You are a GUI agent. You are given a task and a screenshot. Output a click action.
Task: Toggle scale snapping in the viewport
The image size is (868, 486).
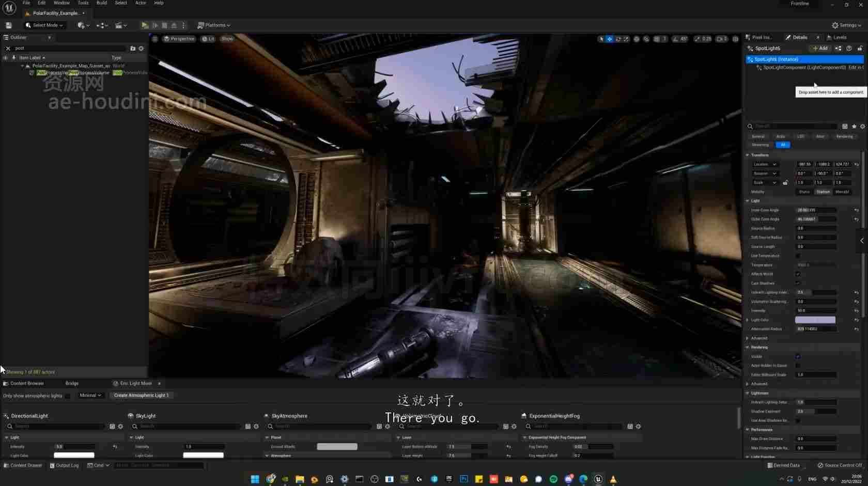[698, 39]
